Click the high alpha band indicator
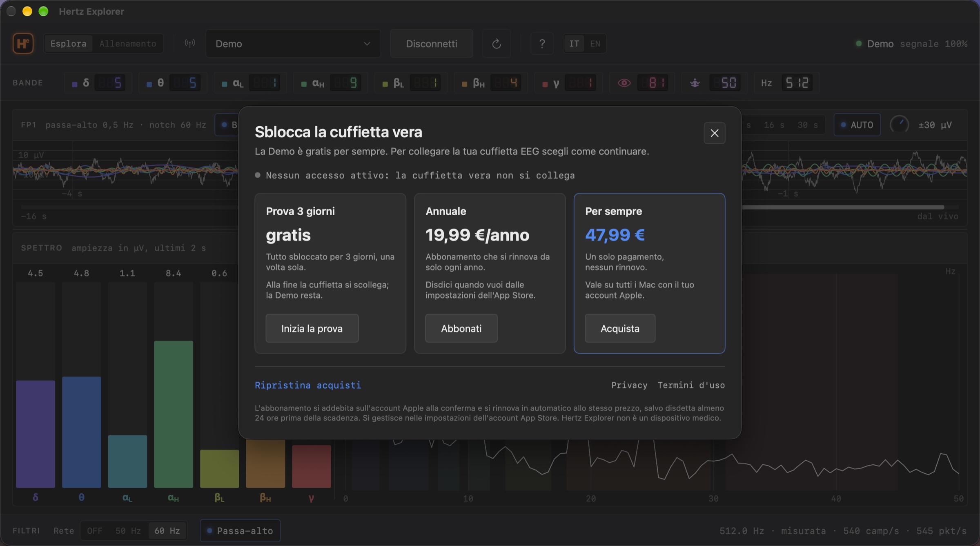Screen dimensions: 980x546 pos(331,83)
